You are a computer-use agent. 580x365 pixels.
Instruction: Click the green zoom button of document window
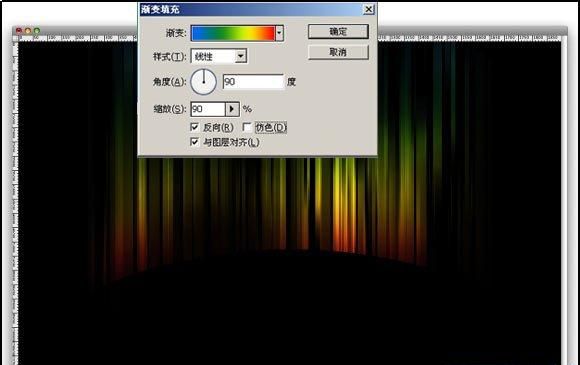click(x=37, y=31)
